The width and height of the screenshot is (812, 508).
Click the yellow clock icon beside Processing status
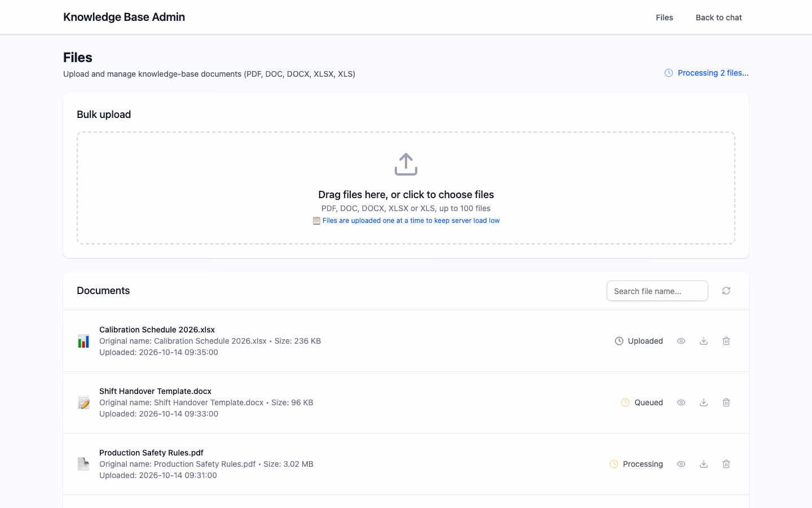[x=614, y=464]
